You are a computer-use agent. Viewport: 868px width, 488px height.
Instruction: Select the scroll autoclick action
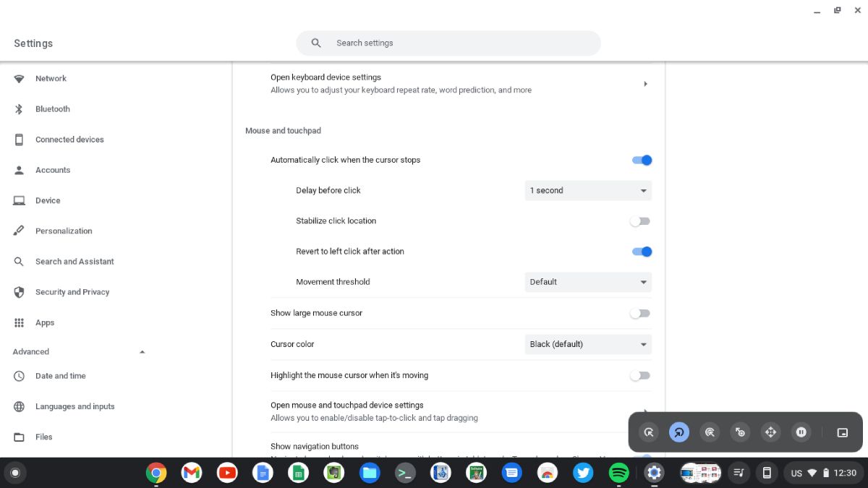[x=770, y=432]
